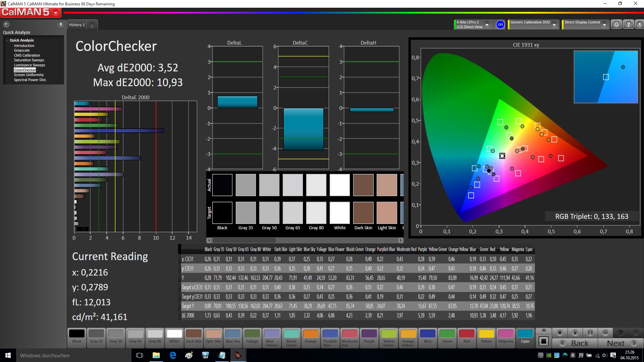Collapse the left Quick Analysis panel arrow
The height and width of the screenshot is (362, 644).
(x=61, y=24)
